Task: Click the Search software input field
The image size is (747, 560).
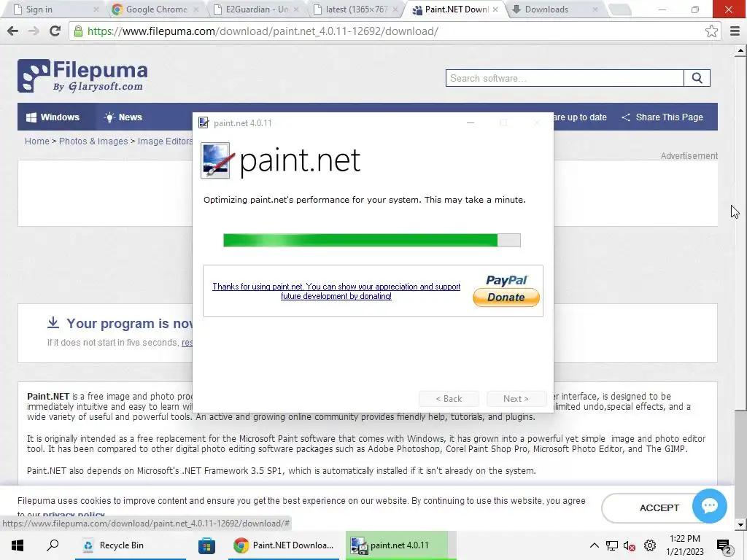Action: [x=565, y=78]
